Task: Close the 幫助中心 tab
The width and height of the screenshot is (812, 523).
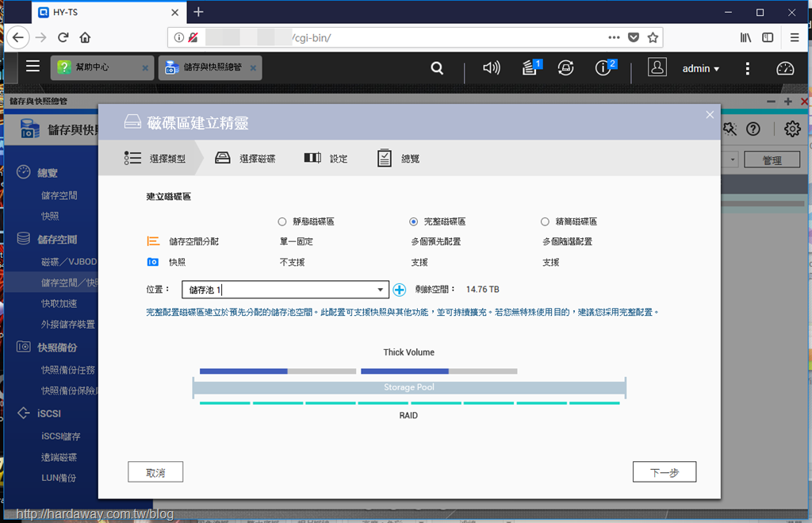Action: [145, 68]
